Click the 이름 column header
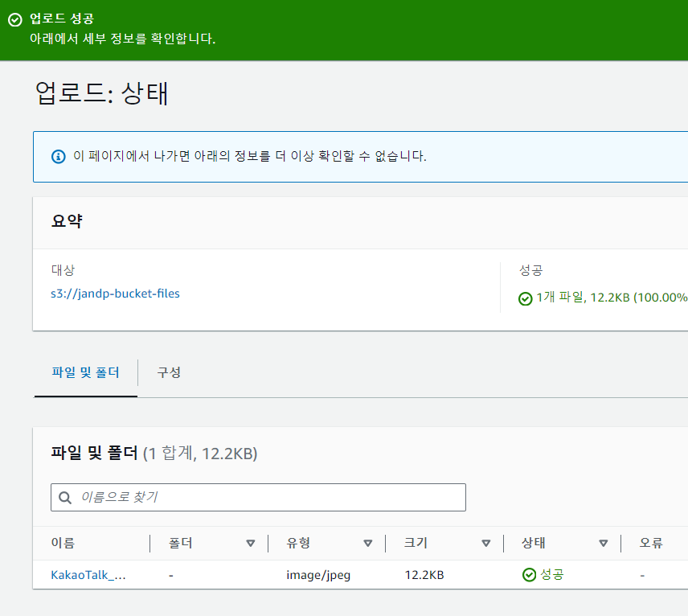 point(63,543)
